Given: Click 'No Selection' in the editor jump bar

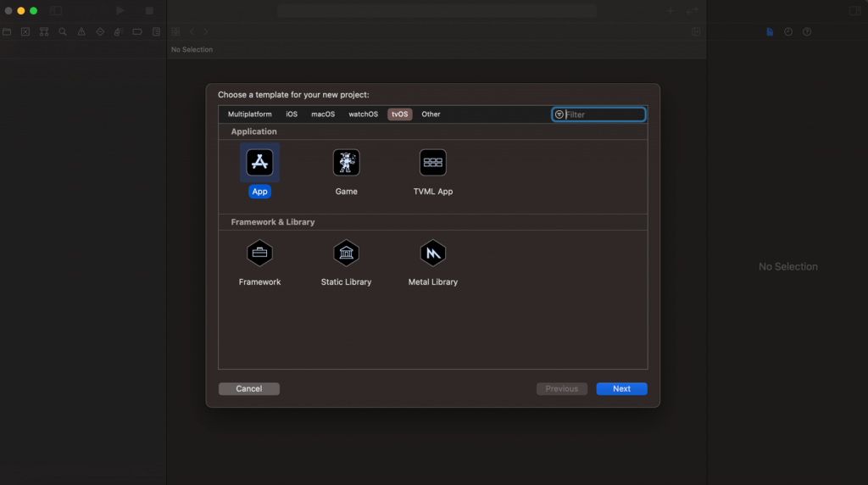Looking at the screenshot, I should [x=192, y=50].
